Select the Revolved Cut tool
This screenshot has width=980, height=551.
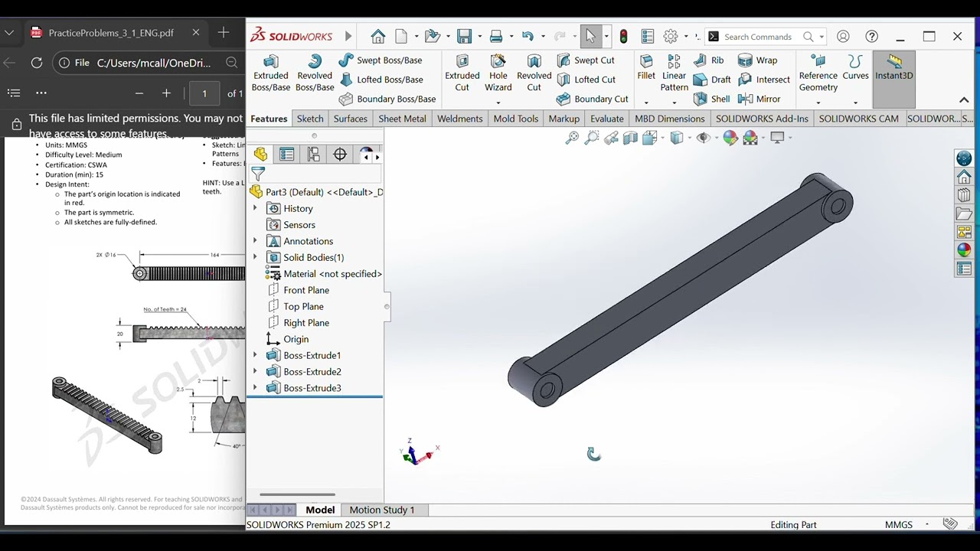pos(534,73)
